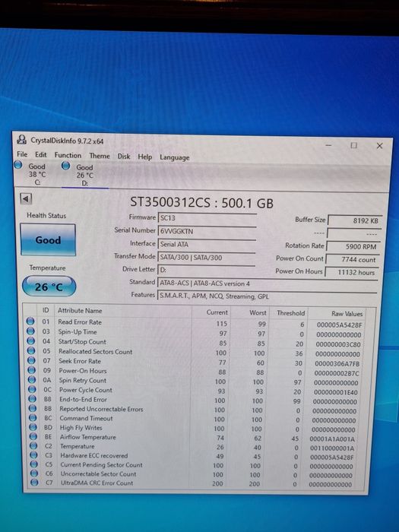
Task: Click status icon for Spin Retry Count
Action: tap(32, 379)
